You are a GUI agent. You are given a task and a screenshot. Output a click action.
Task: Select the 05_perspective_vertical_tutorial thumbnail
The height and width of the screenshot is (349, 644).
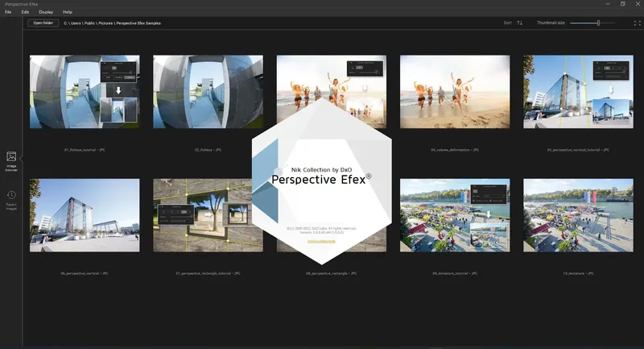[x=578, y=92]
